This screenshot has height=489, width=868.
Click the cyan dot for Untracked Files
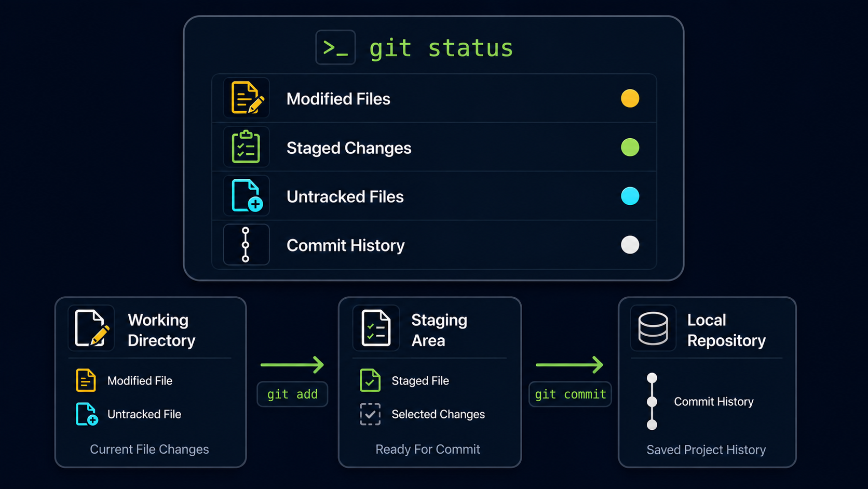pyautogui.click(x=630, y=196)
